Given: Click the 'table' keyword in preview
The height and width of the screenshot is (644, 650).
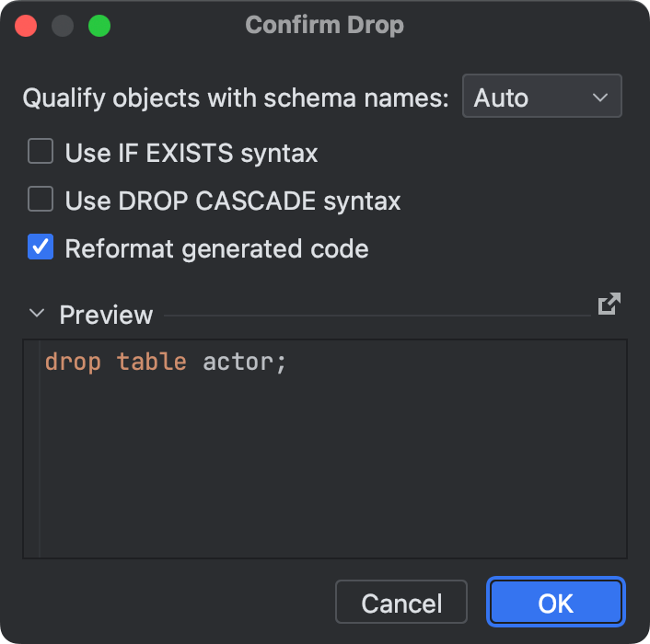Looking at the screenshot, I should [152, 362].
